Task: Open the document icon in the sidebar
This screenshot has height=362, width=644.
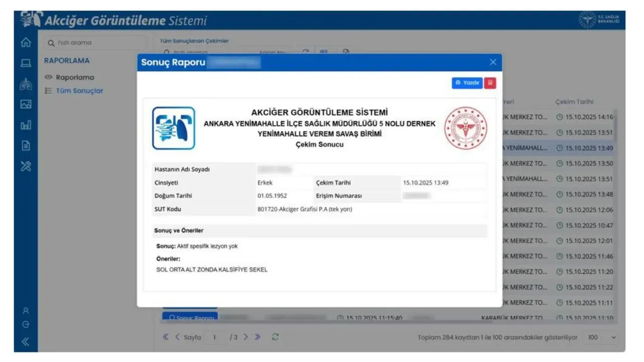Action: click(x=26, y=145)
